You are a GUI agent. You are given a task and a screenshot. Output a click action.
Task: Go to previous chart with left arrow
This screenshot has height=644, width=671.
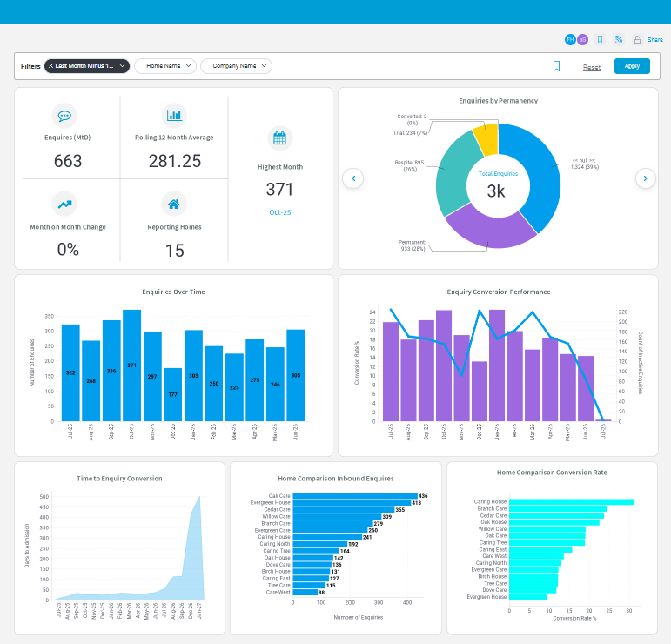tap(353, 178)
